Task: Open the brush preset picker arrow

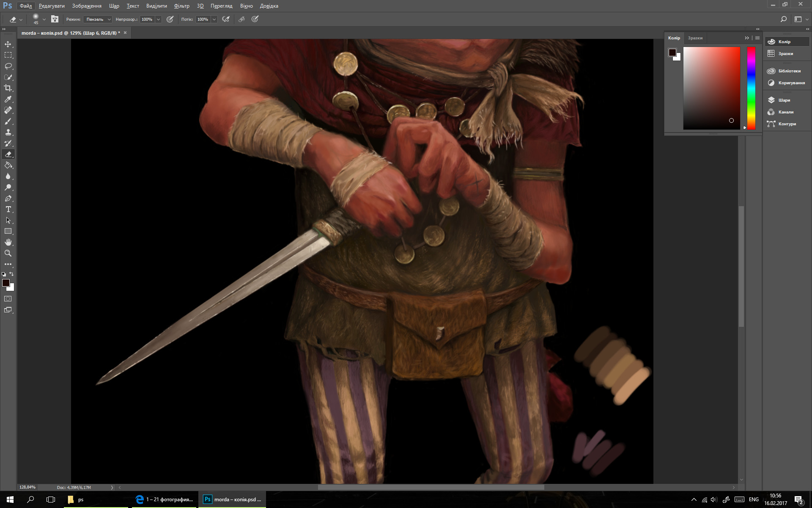Action: point(44,19)
